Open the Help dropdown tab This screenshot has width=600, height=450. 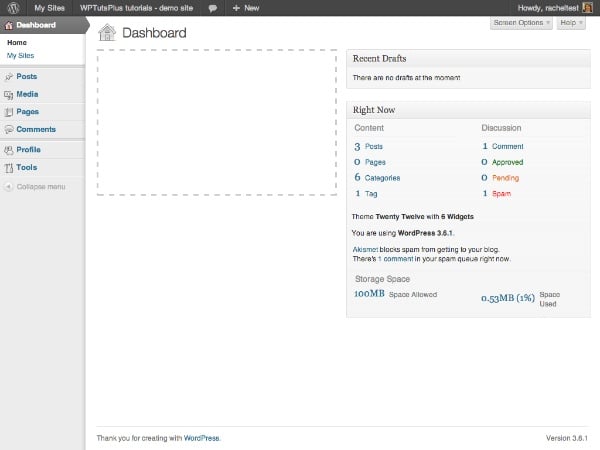[570, 22]
